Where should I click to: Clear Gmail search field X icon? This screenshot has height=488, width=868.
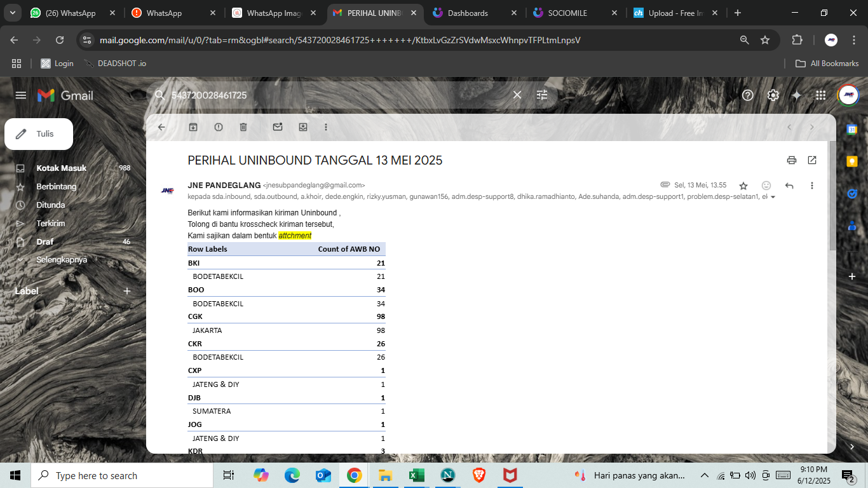pos(517,95)
